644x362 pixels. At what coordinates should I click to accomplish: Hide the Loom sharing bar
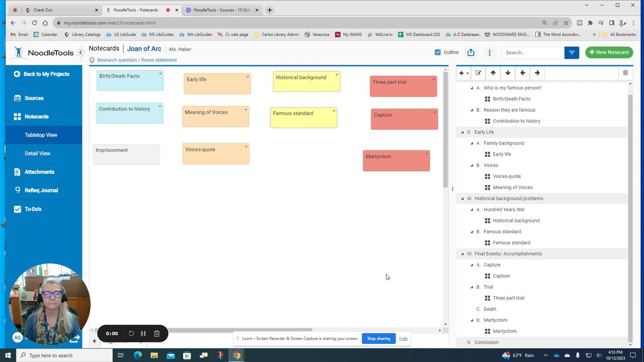(x=403, y=338)
